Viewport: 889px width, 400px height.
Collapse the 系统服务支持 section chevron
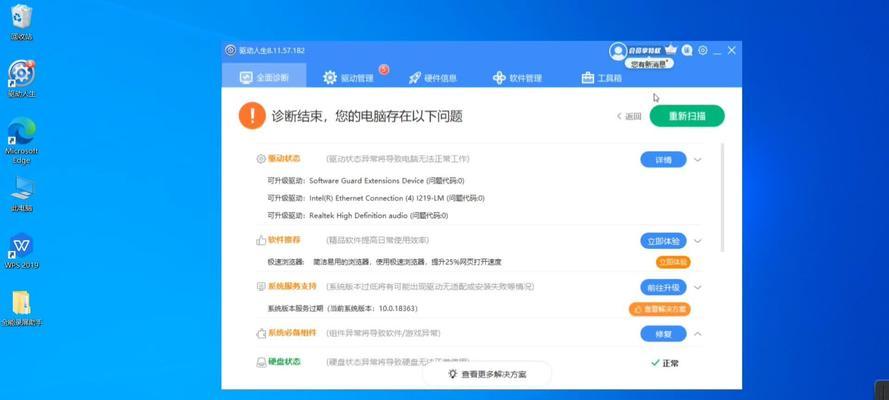point(698,287)
